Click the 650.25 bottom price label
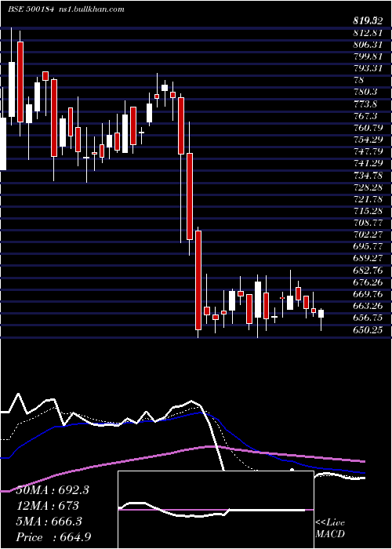This screenshot has height=549, width=392. point(368,330)
